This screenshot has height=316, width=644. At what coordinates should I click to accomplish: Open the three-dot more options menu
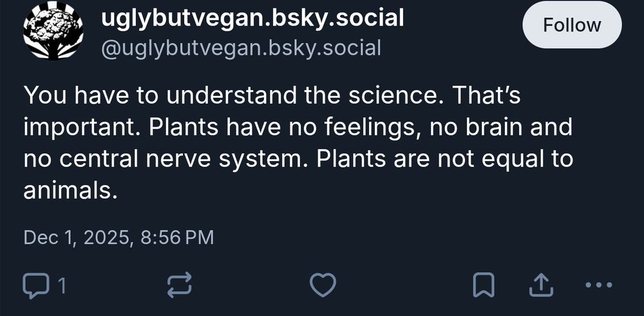point(598,285)
